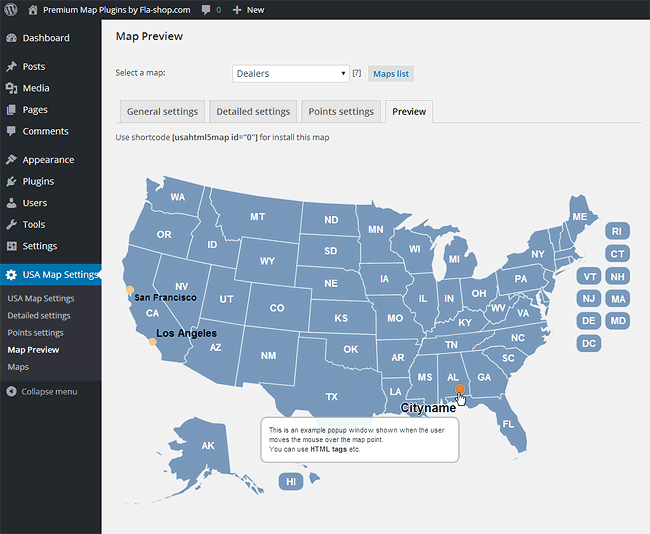
Task: Click the Maps list button
Action: click(391, 73)
